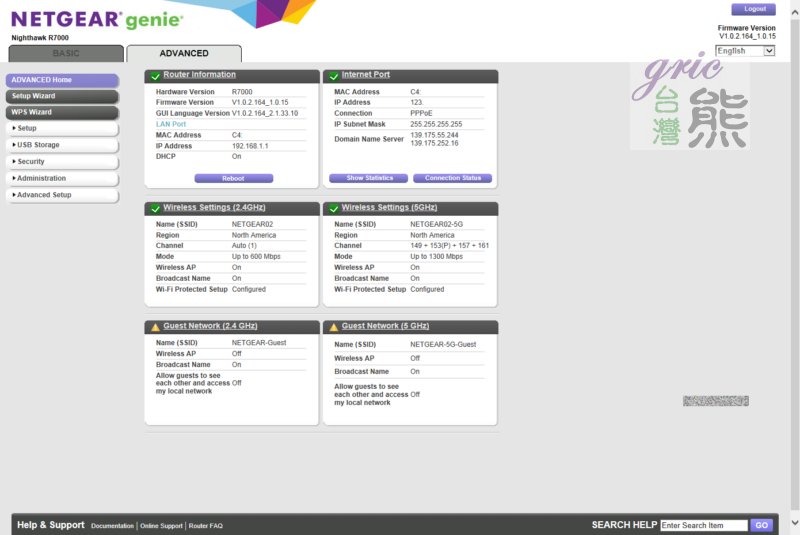Launch the Setup Wizard

point(62,96)
